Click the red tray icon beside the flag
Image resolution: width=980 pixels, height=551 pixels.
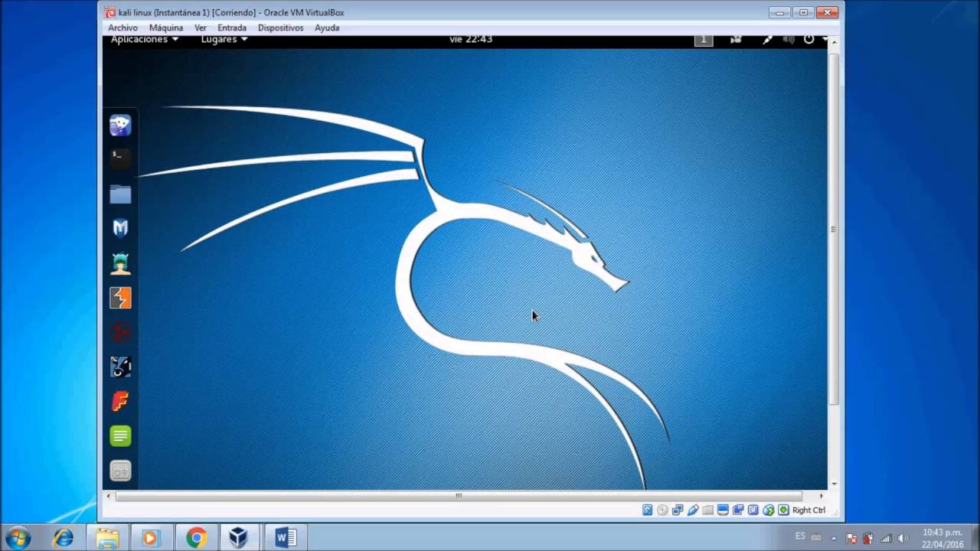click(x=868, y=538)
